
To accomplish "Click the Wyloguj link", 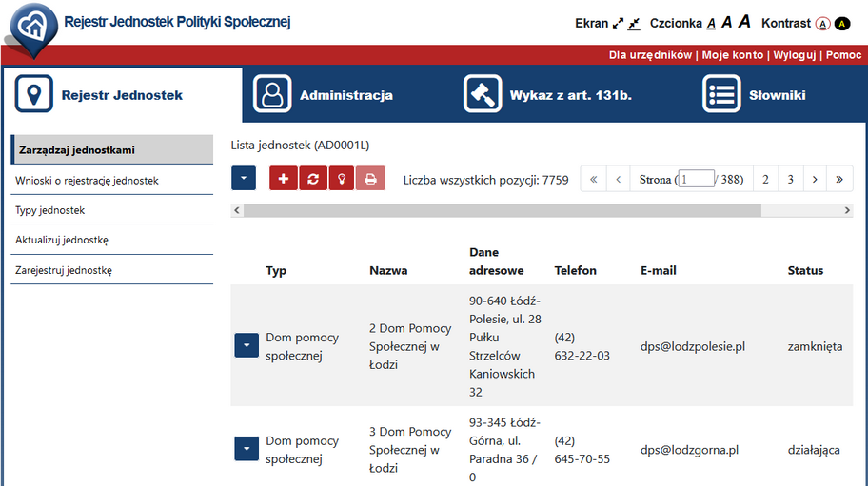I will pos(795,55).
